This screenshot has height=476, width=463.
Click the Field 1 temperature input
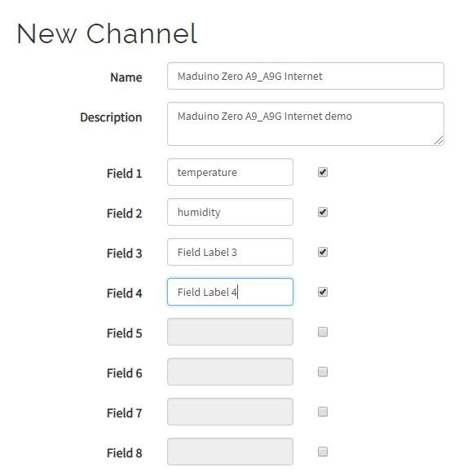pos(230,172)
